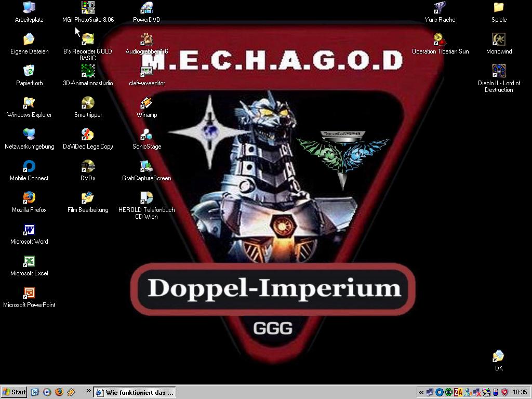532x399 pixels.
Task: Switch to the "Wie funktioniert das" taskbar window
Action: pos(135,392)
